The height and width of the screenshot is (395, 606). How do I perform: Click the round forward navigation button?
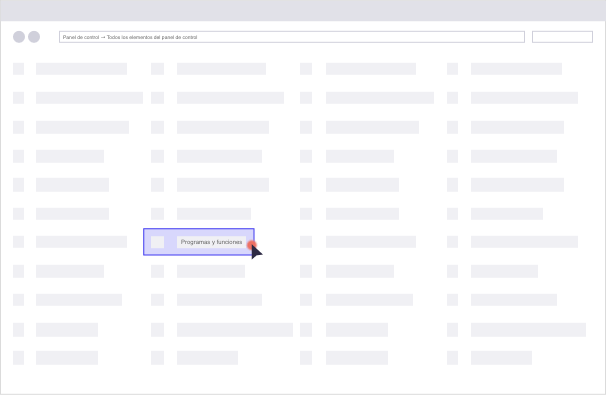(x=34, y=37)
